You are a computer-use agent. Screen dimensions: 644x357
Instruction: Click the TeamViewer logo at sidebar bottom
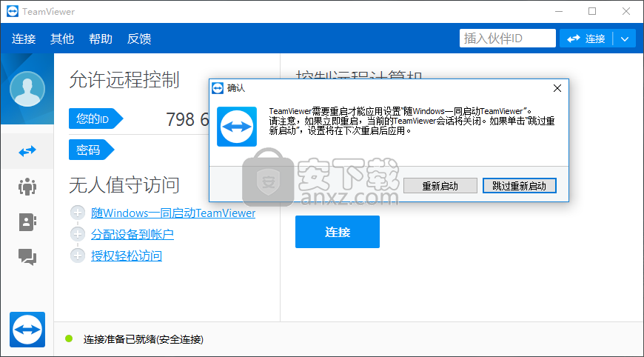27,330
